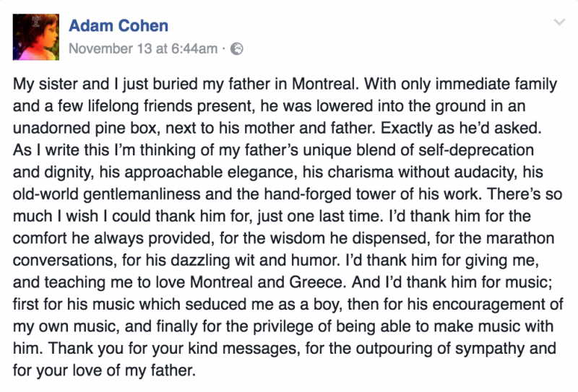Viewport: 578px width, 392px height.
Task: Open the Adam Cohen profile name link
Action: 118,26
